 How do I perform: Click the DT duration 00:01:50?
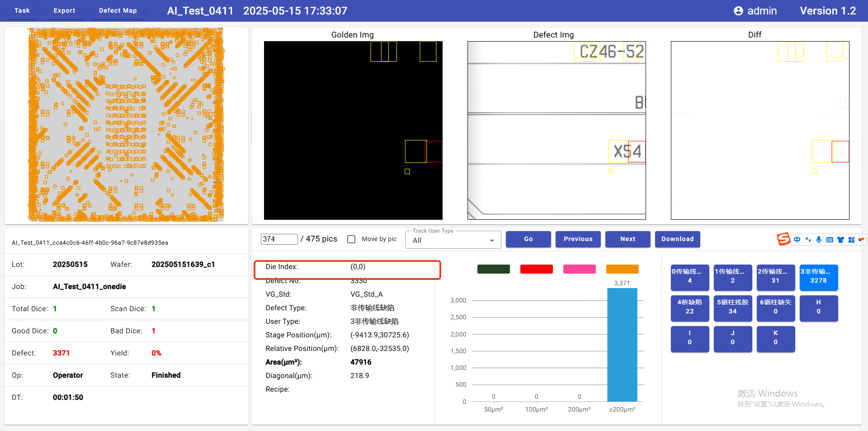click(68, 398)
